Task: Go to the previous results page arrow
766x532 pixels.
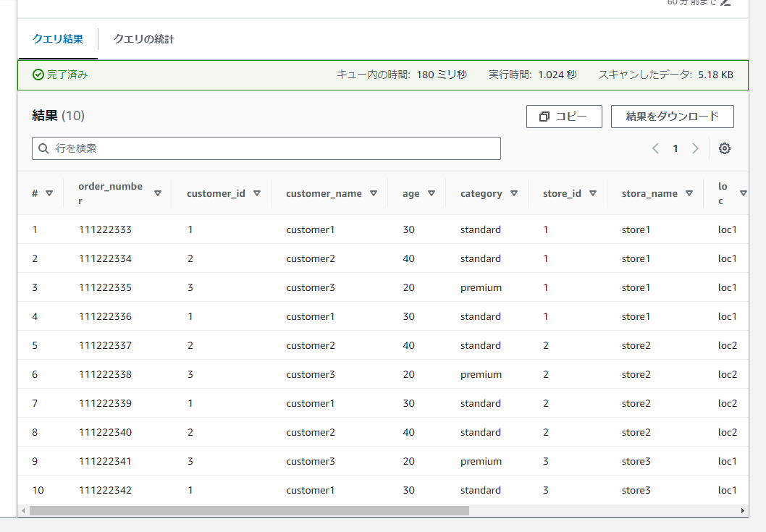Action: 656,148
